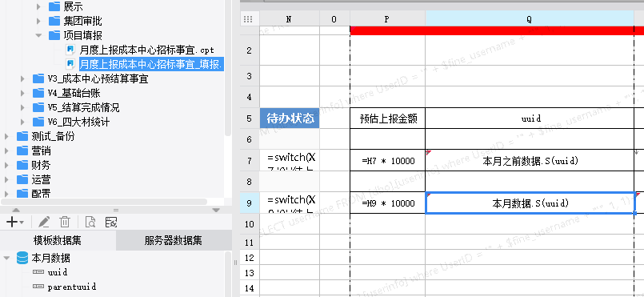Click the uuid field icon

[38, 272]
